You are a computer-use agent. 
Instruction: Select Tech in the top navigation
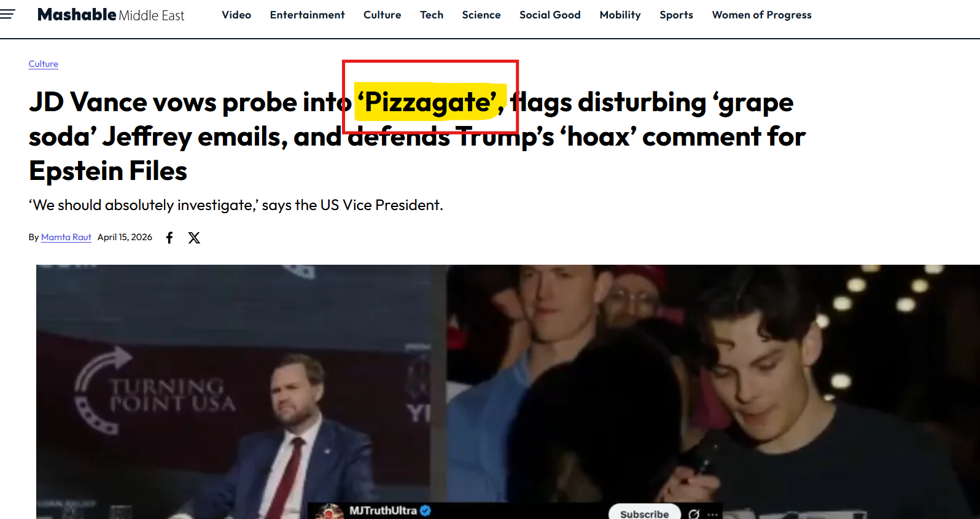point(432,15)
